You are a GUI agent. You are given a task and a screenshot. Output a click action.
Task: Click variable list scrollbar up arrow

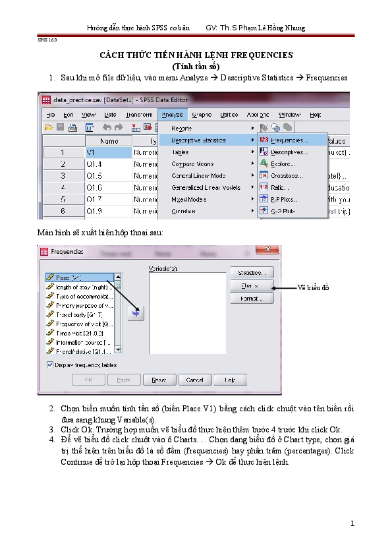[118, 277]
